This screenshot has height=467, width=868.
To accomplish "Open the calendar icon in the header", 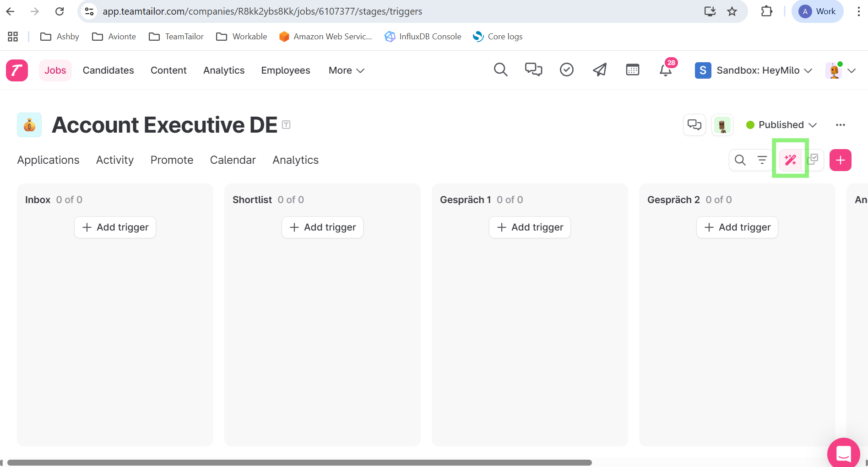I will (632, 70).
